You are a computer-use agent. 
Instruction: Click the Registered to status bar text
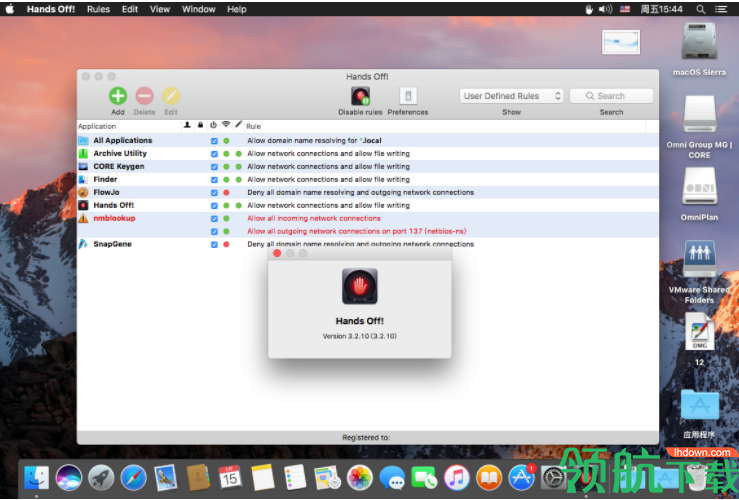(366, 437)
